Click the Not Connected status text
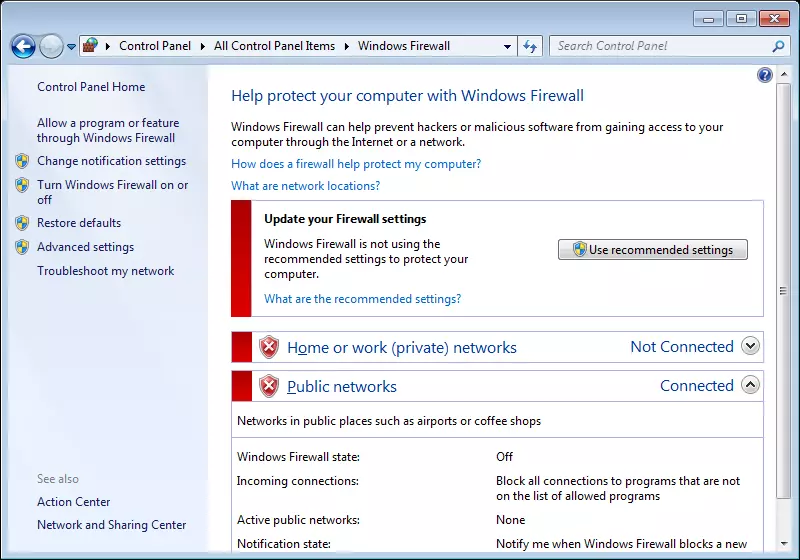Screen dimensions: 800x560 [x=682, y=347]
